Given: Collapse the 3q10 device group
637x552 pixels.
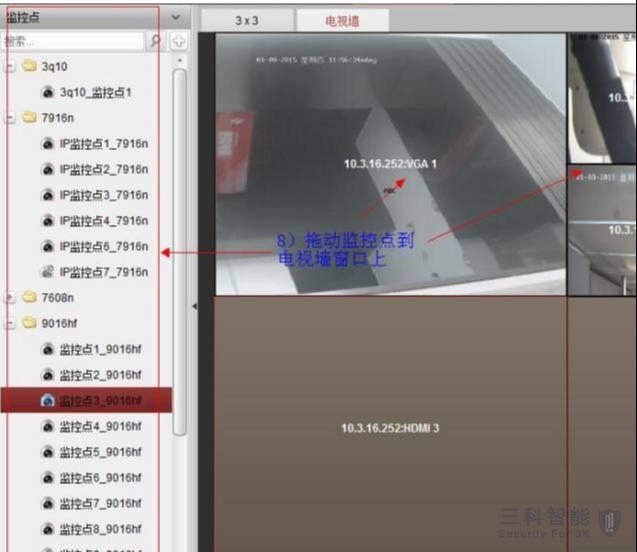Looking at the screenshot, I should (x=9, y=67).
